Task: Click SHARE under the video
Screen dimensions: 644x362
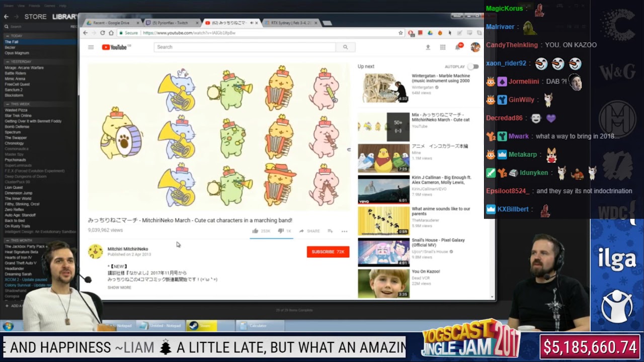Action: click(309, 231)
